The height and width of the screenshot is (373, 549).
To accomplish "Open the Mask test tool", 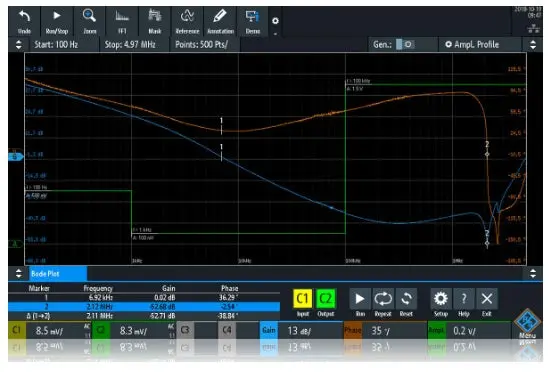I will (x=154, y=22).
